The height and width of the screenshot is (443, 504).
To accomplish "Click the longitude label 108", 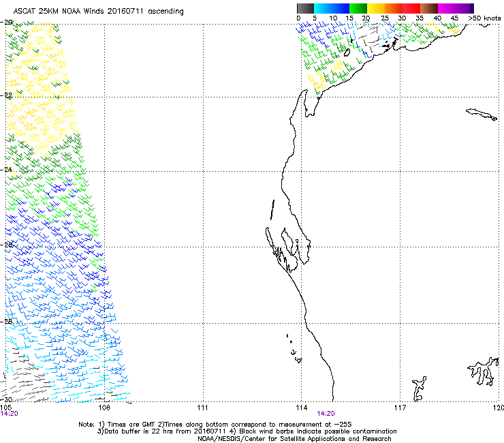I will [x=104, y=408].
